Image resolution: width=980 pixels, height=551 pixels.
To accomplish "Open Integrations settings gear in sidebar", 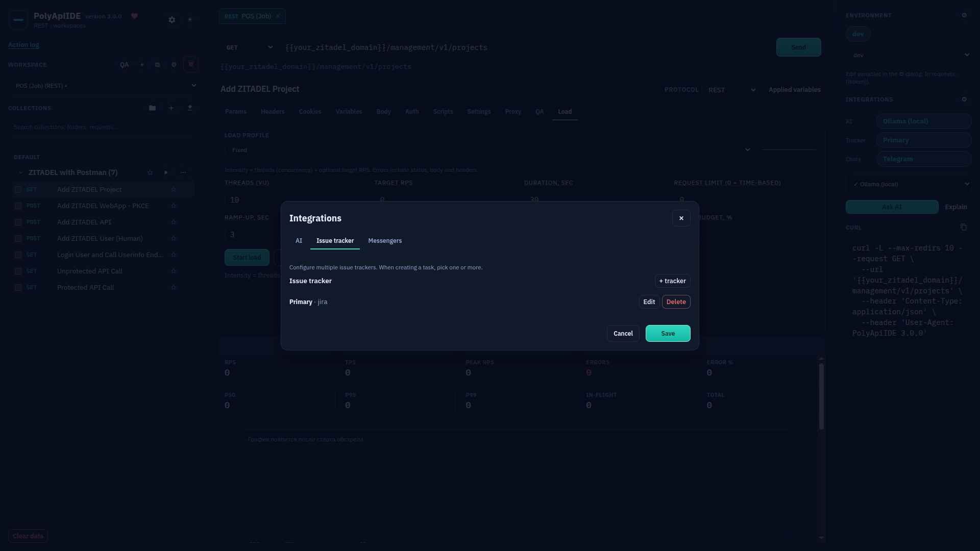I will click(x=964, y=99).
